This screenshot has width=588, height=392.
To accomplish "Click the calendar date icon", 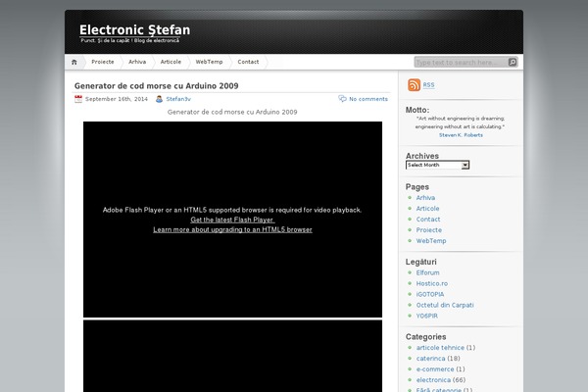I will coord(78,99).
